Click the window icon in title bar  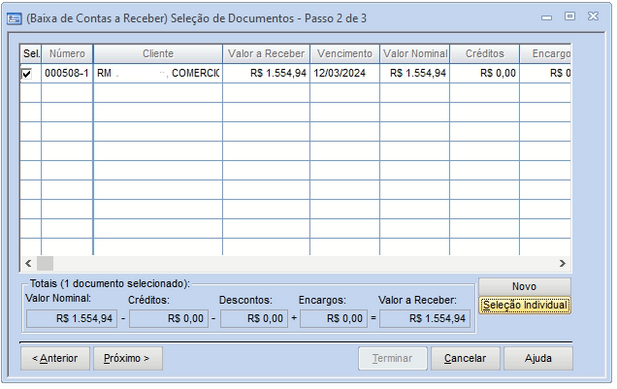click(x=15, y=18)
